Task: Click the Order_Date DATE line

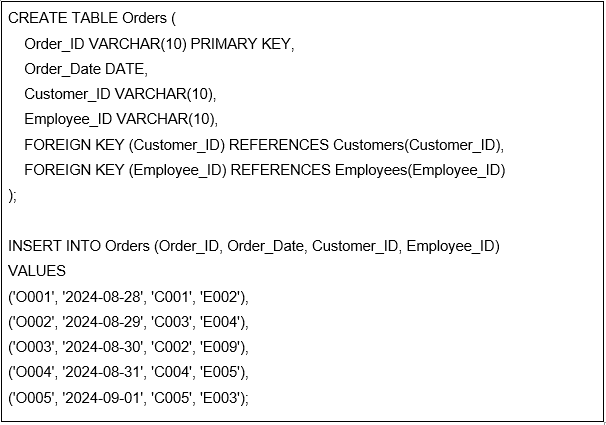Action: point(86,69)
